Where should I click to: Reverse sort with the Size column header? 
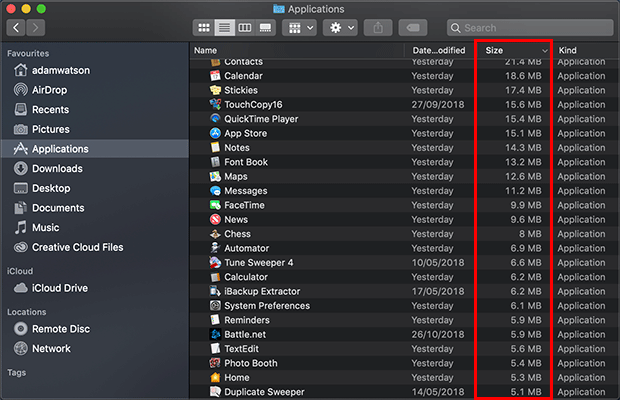(514, 51)
